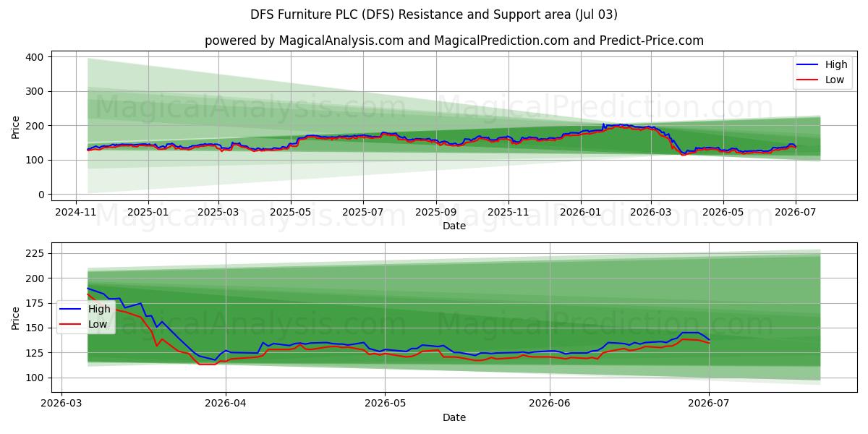Image resolution: width=868 pixels, height=434 pixels.
Task: Click the bottom chart y-axis value '225'
Action: [x=34, y=253]
